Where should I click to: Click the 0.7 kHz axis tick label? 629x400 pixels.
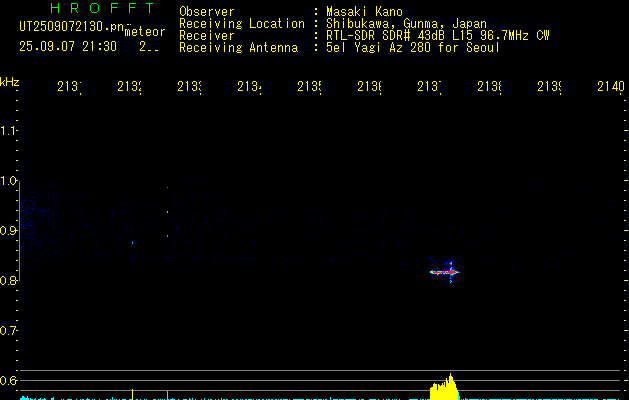coord(8,331)
